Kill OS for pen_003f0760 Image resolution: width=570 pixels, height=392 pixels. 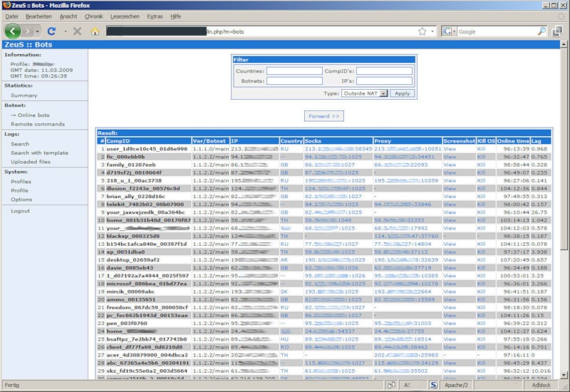pyautogui.click(x=482, y=324)
